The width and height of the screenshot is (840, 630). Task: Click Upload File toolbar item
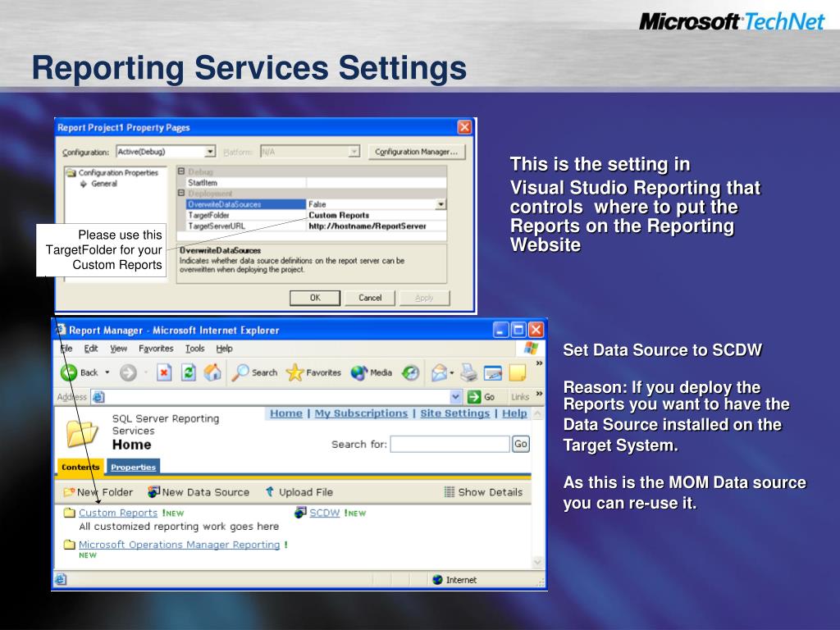pyautogui.click(x=299, y=492)
